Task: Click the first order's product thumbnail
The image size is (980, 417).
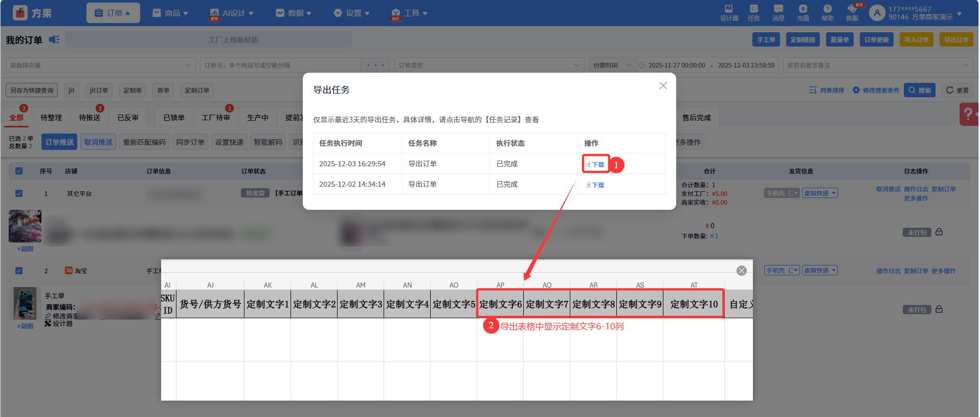Action: coord(25,226)
